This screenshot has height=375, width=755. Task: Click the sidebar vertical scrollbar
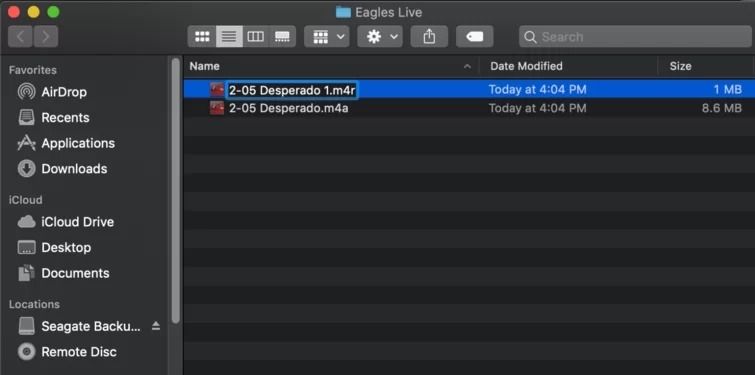coord(176,191)
